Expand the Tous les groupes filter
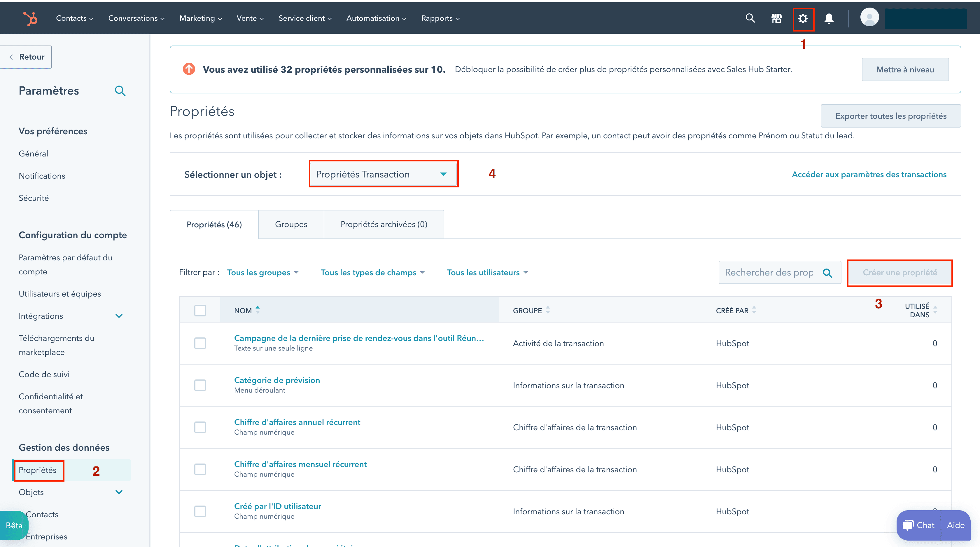 click(262, 273)
